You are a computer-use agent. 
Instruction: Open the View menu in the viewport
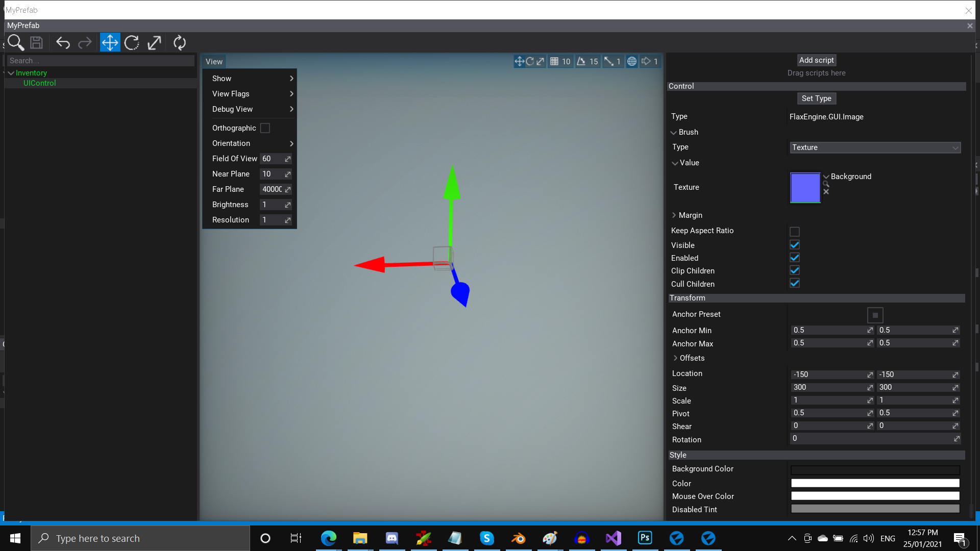click(214, 61)
